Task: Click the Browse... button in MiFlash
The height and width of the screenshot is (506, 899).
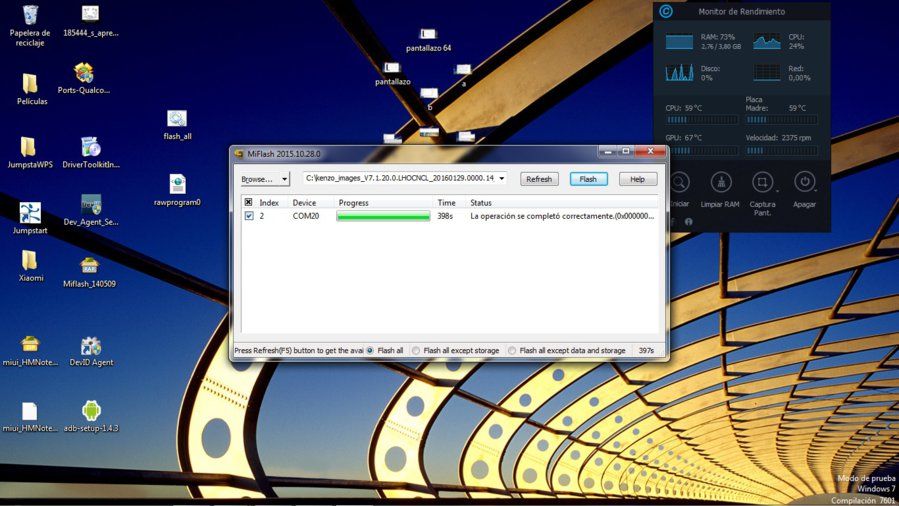Action: [260, 179]
